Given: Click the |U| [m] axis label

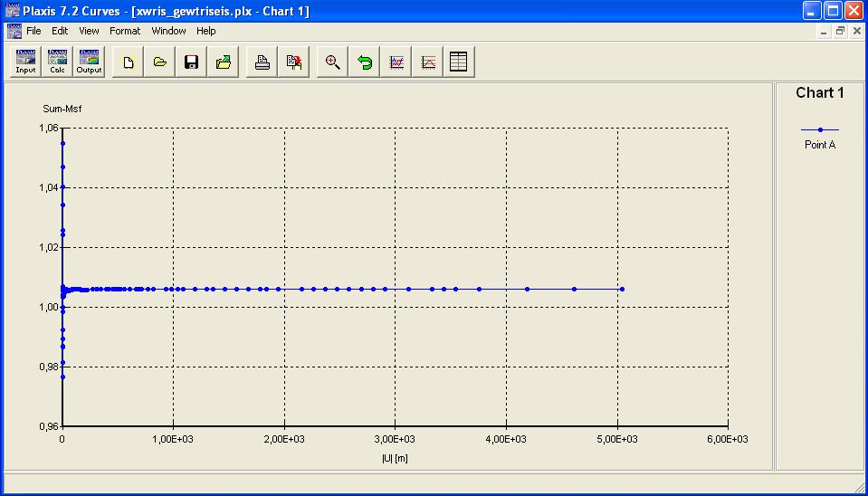Looking at the screenshot, I should [395, 458].
